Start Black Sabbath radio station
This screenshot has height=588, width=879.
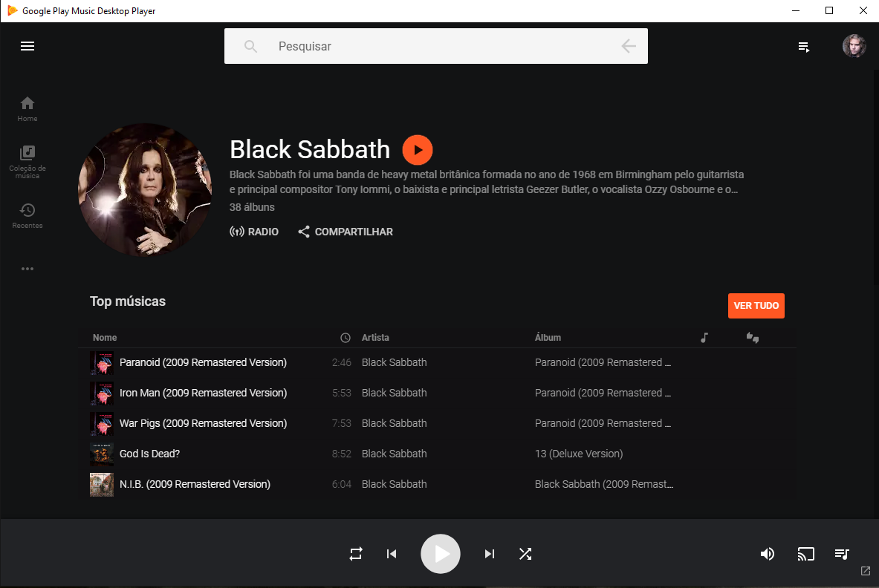point(254,232)
